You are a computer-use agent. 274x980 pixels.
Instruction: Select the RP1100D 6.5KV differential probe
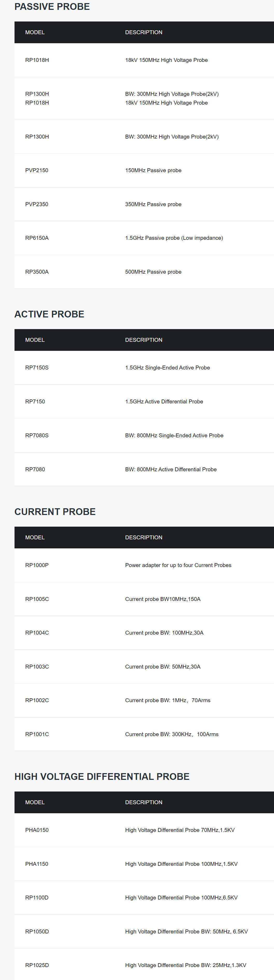144,898
